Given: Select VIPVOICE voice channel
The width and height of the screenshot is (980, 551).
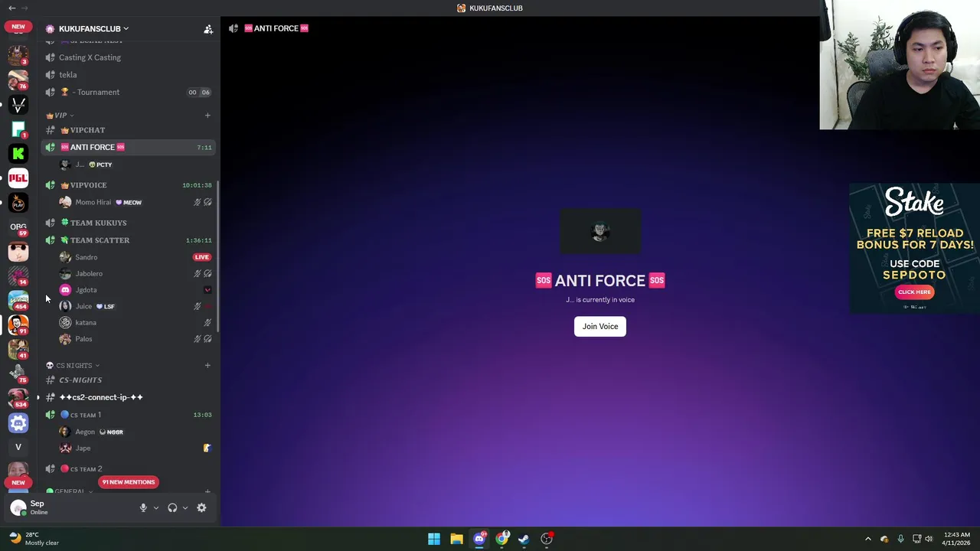Looking at the screenshot, I should tap(129, 185).
